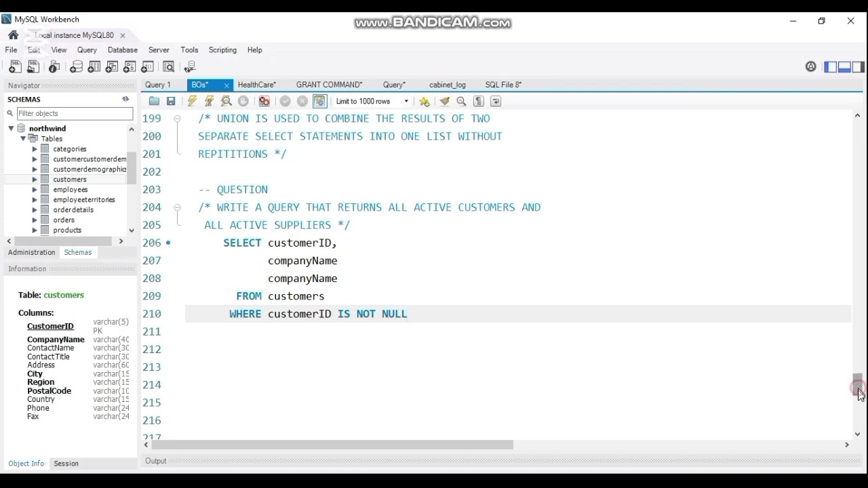The height and width of the screenshot is (488, 868).
Task: Toggle left sidebar panel visibility
Action: (831, 66)
